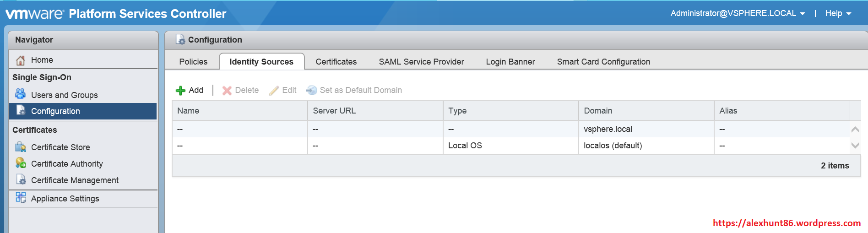Open the Administrator@VSPHERE.LOCAL user dropdown
Viewport: 868px width, 233px height.
point(737,13)
